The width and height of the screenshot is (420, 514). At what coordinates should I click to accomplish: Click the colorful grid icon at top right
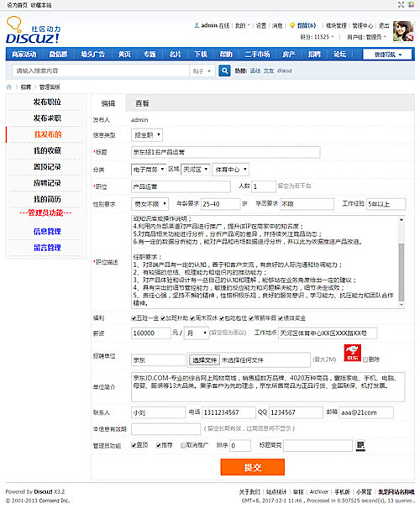(x=411, y=4)
